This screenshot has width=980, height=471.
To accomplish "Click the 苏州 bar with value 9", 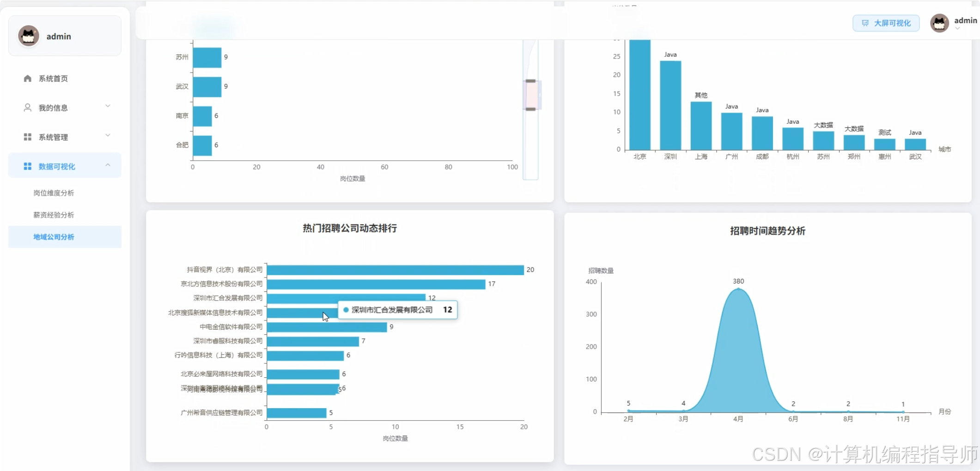I will point(207,57).
